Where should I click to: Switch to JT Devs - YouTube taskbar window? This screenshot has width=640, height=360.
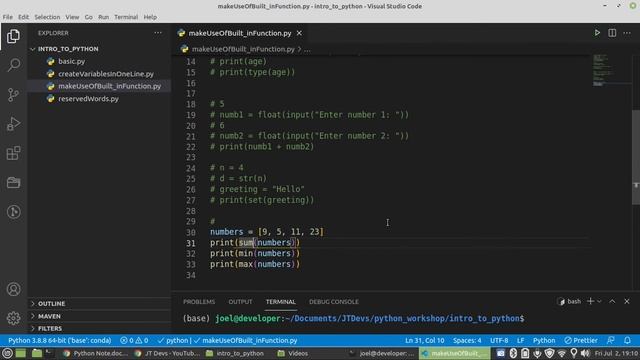tap(167, 353)
